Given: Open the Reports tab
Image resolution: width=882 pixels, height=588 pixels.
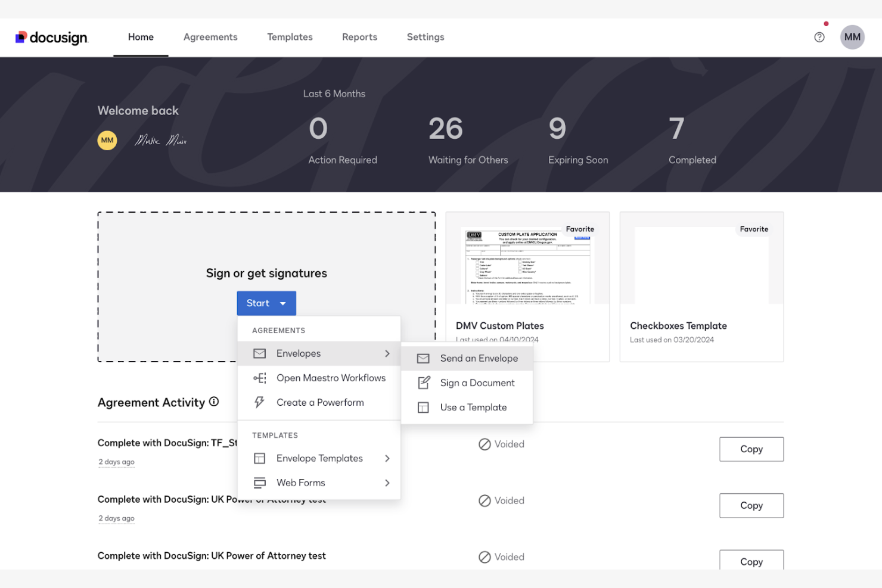Looking at the screenshot, I should coord(359,37).
